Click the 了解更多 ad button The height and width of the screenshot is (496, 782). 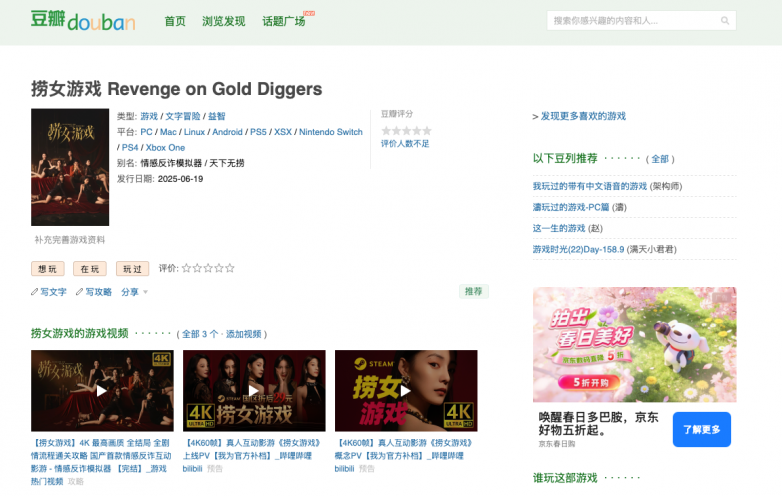click(x=702, y=429)
